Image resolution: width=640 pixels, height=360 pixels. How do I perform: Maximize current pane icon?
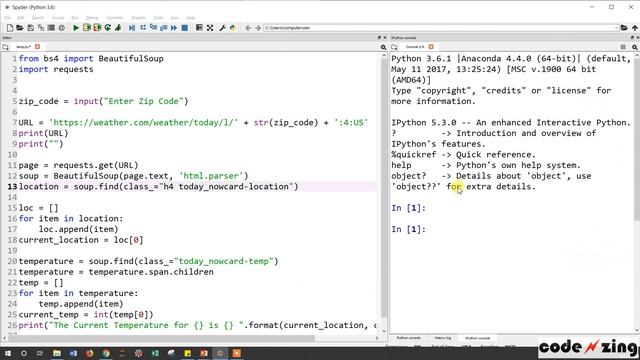tap(199, 28)
